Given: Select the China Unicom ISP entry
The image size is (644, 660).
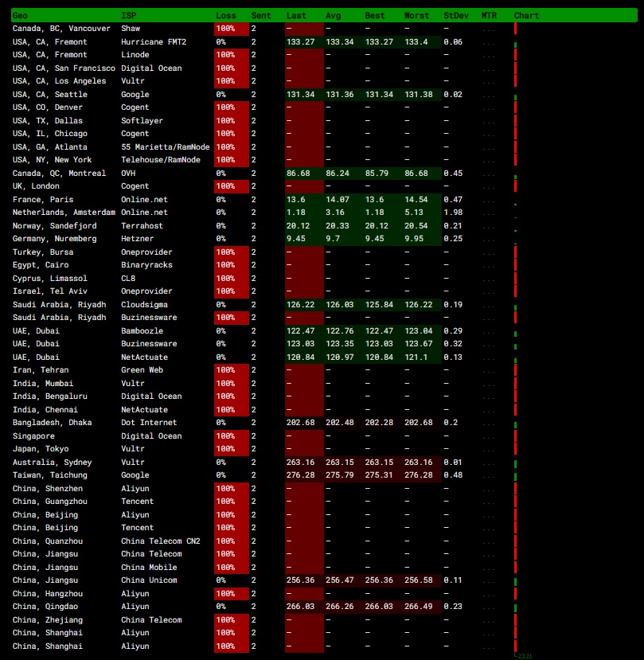Looking at the screenshot, I should coord(151,580).
